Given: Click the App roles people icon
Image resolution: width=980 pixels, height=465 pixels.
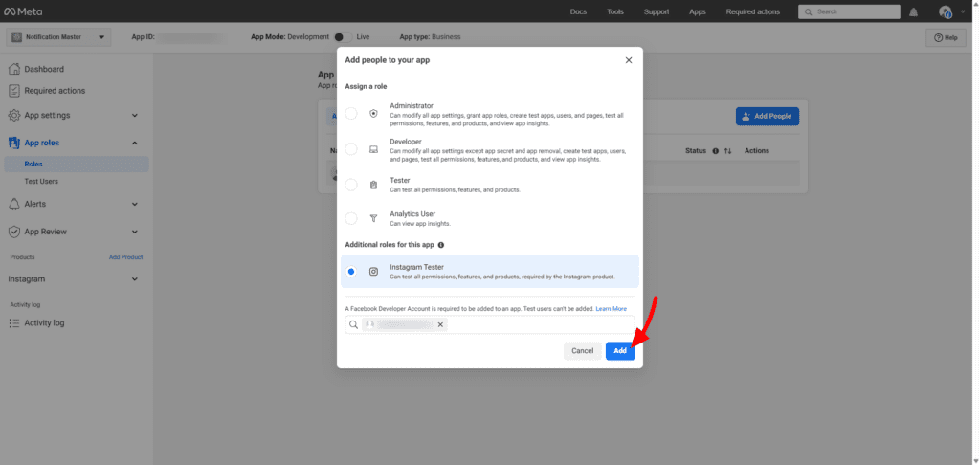Looking at the screenshot, I should click(x=13, y=143).
